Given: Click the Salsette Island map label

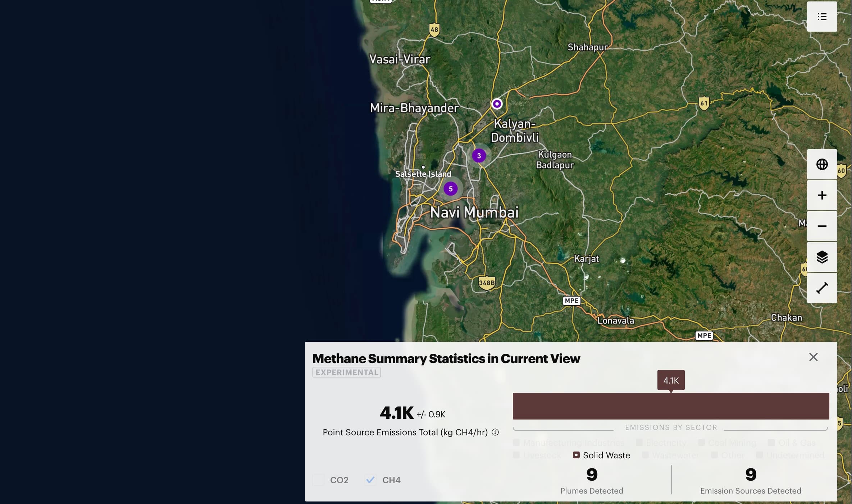Looking at the screenshot, I should (x=423, y=174).
